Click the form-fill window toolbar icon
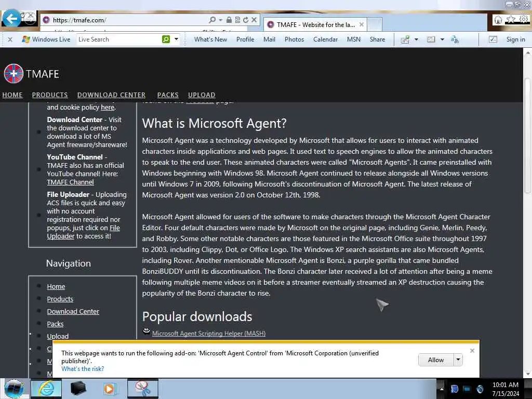Viewport: 532px width, 399px height. click(x=431, y=39)
